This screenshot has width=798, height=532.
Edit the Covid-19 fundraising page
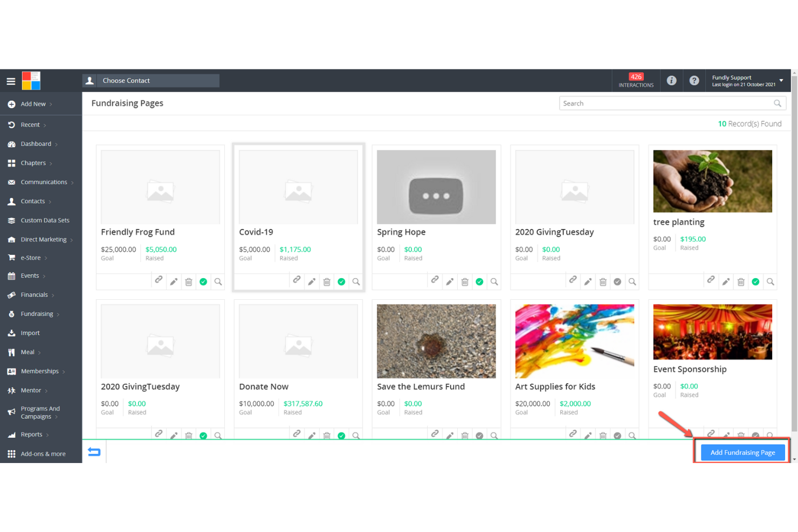pyautogui.click(x=312, y=281)
